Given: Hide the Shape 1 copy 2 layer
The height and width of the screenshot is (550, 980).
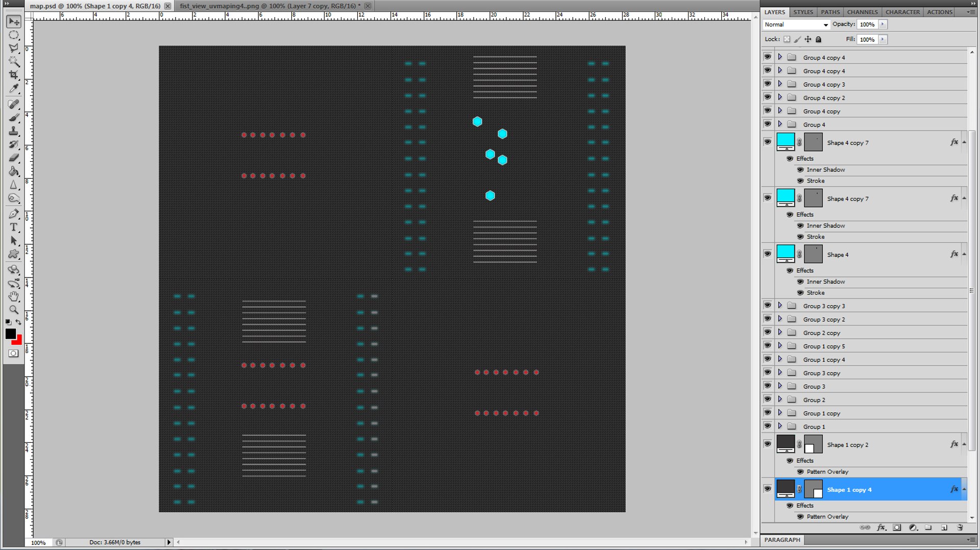Looking at the screenshot, I should coord(768,444).
